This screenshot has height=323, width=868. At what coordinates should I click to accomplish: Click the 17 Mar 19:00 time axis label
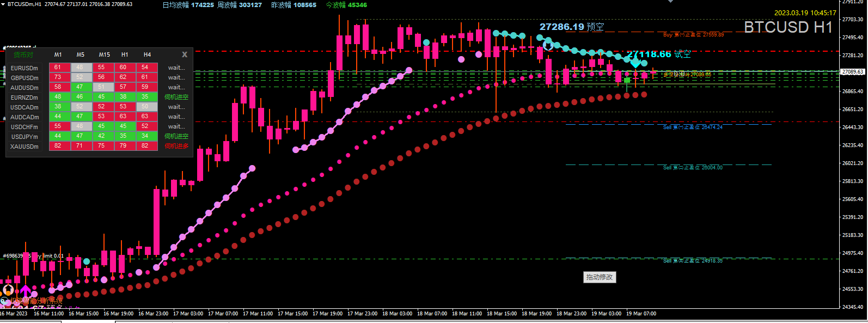tap(327, 314)
